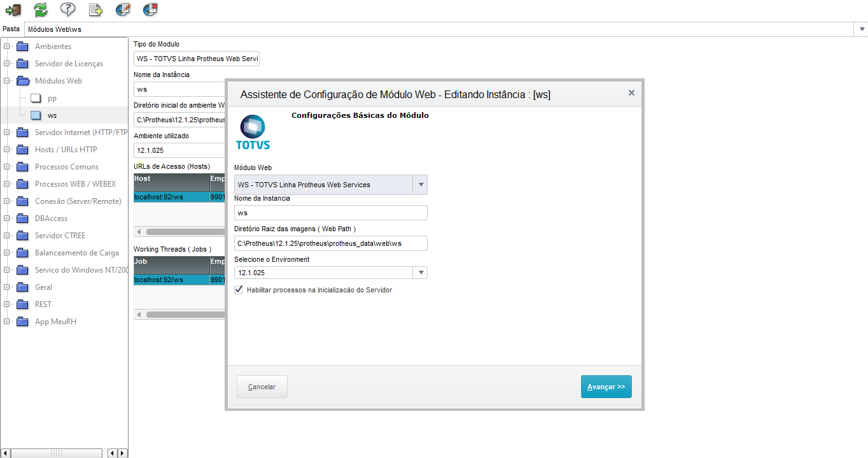Click the pp instance page icon
868x458 pixels.
coord(36,98)
